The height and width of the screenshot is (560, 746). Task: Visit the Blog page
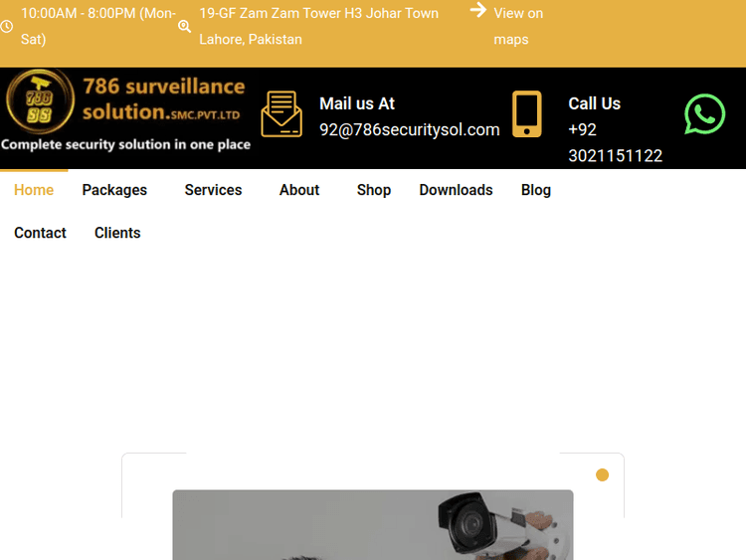tap(535, 190)
